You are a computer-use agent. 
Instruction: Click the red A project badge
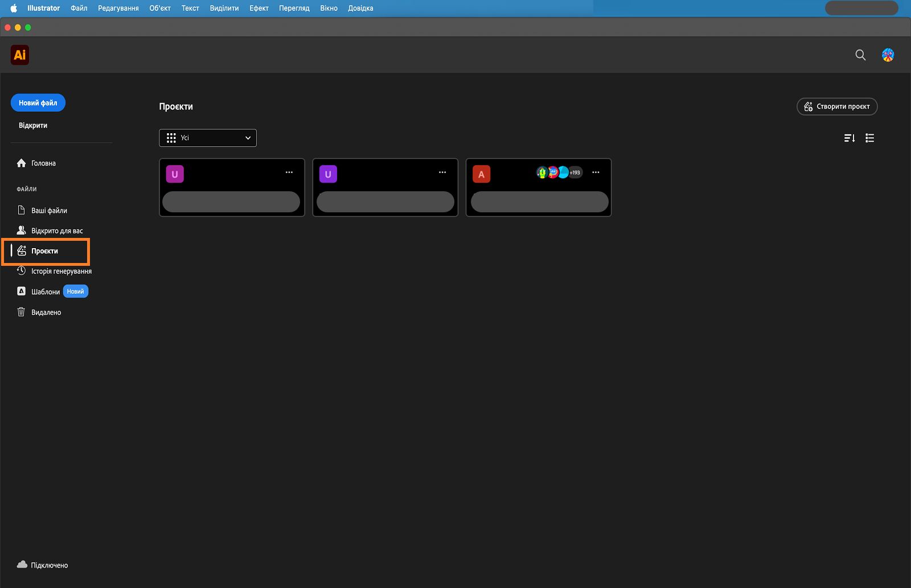(481, 174)
